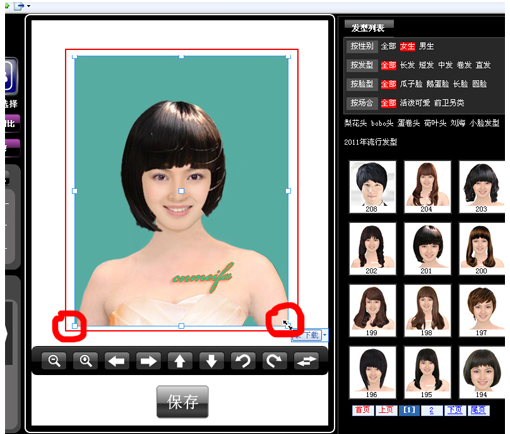This screenshot has width=510, height=434.
Task: Click the 下页 next page link
Action: (x=455, y=410)
